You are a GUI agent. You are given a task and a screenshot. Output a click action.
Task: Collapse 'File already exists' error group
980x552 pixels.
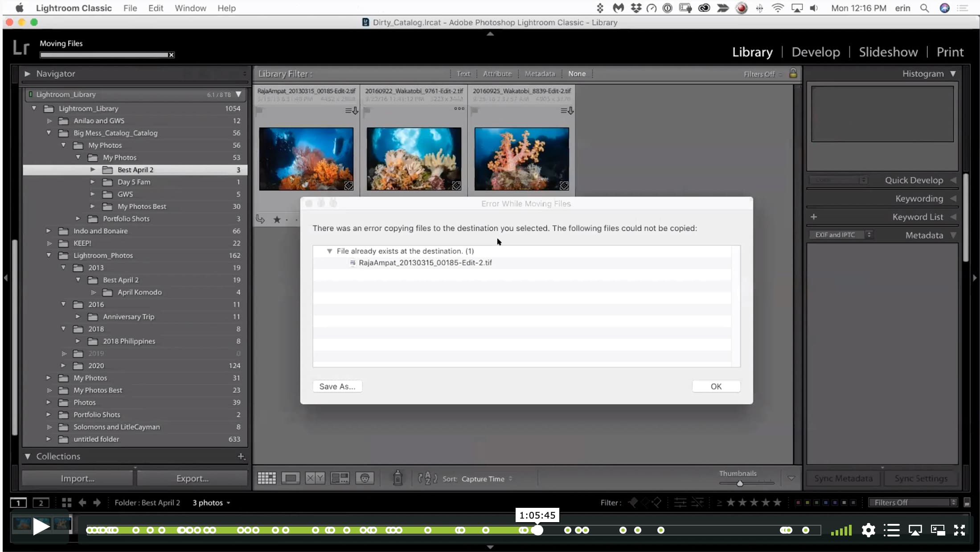click(x=329, y=251)
